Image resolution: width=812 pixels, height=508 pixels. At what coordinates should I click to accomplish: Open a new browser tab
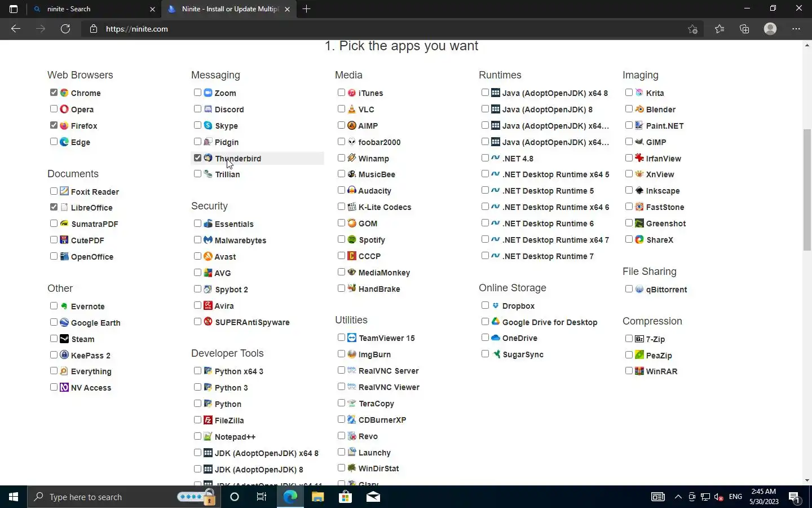click(x=306, y=9)
